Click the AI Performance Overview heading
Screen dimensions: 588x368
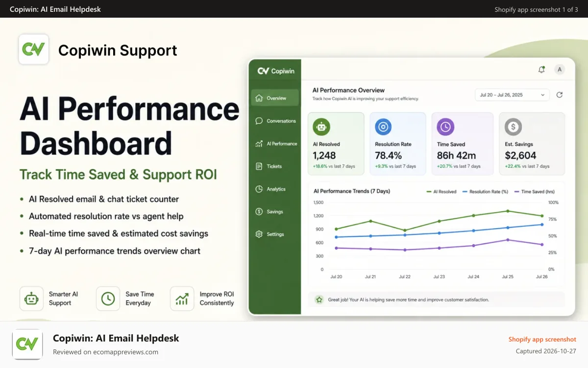[348, 90]
